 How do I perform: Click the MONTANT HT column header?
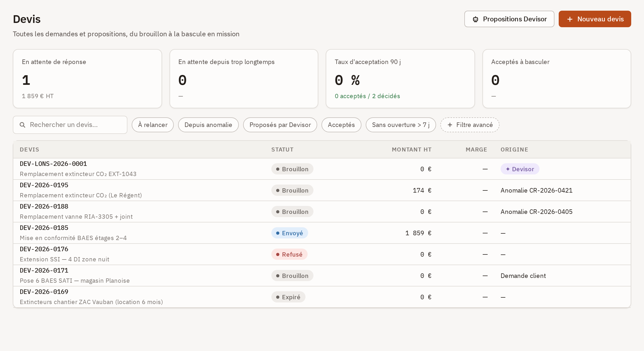pos(412,150)
